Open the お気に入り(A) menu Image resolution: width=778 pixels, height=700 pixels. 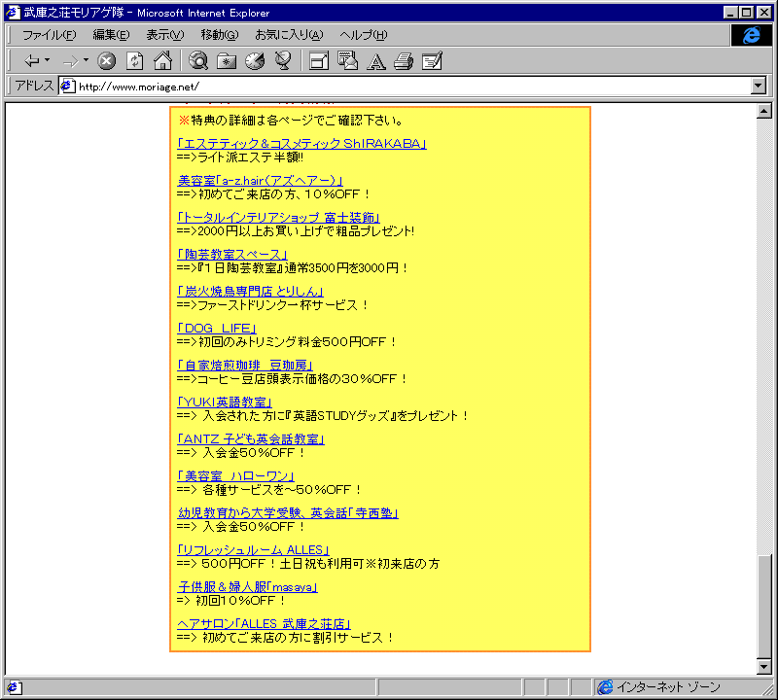coord(289,35)
